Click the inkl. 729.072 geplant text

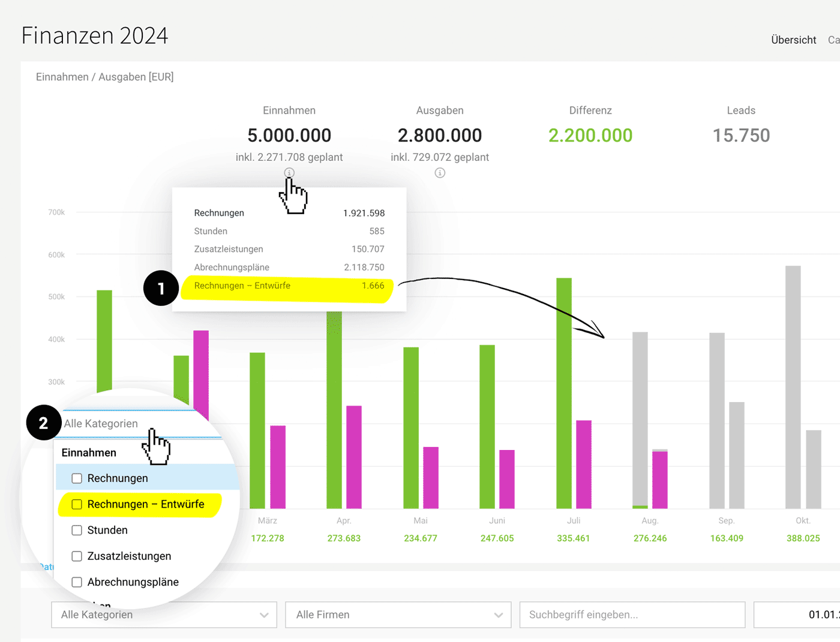point(440,157)
